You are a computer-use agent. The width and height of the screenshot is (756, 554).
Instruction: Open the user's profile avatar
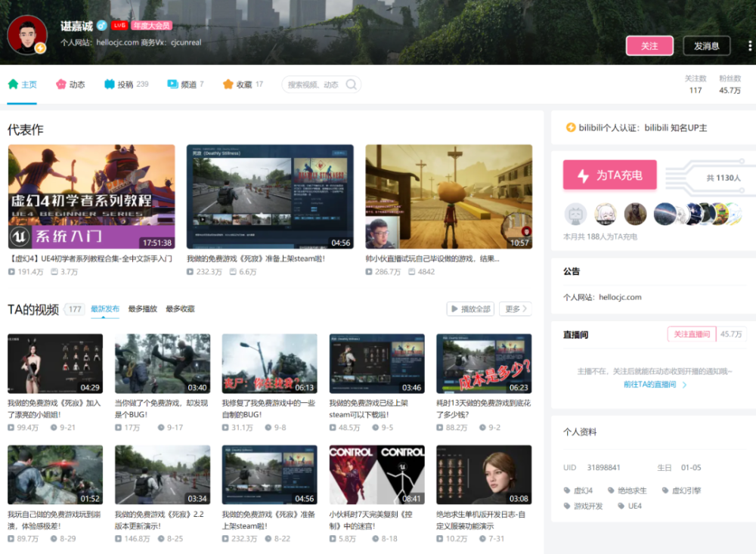[27, 35]
